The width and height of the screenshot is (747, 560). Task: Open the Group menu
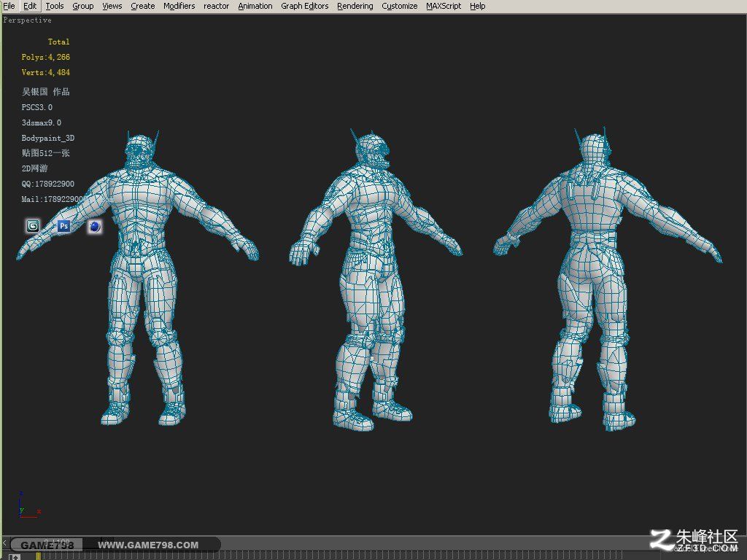[x=83, y=6]
